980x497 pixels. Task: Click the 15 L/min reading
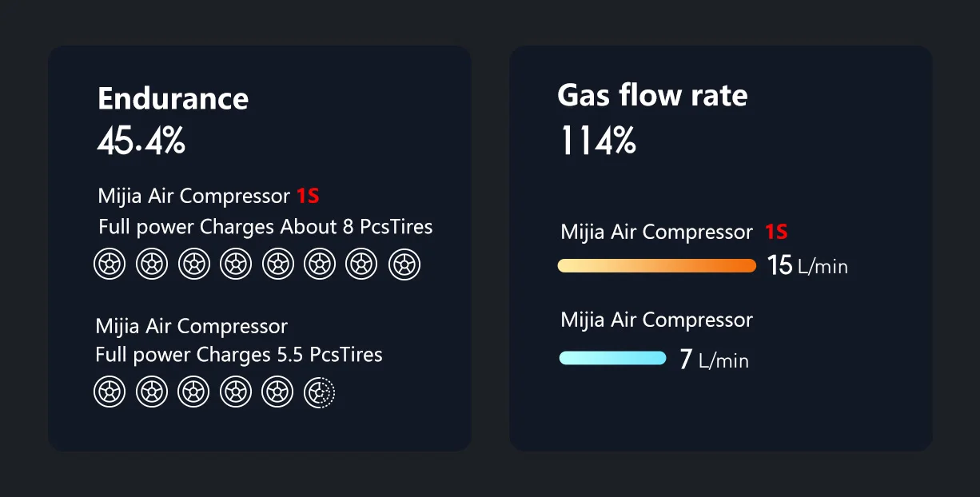tap(807, 265)
